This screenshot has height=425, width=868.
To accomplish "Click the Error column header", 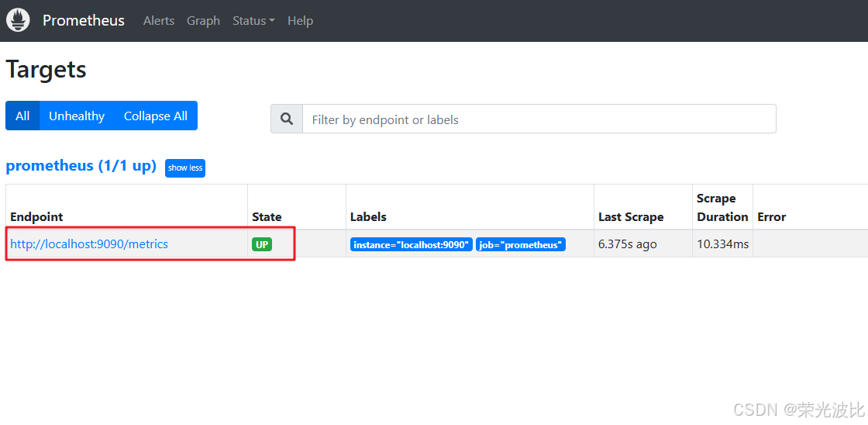I will click(772, 216).
